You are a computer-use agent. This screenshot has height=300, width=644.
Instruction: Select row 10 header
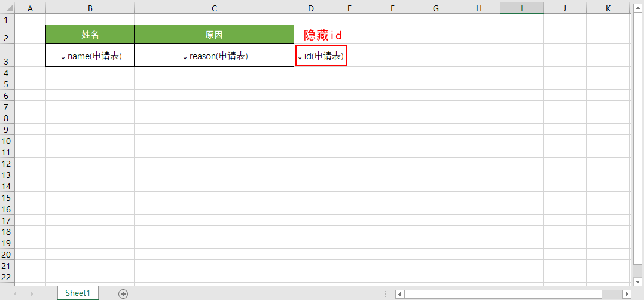(x=7, y=141)
